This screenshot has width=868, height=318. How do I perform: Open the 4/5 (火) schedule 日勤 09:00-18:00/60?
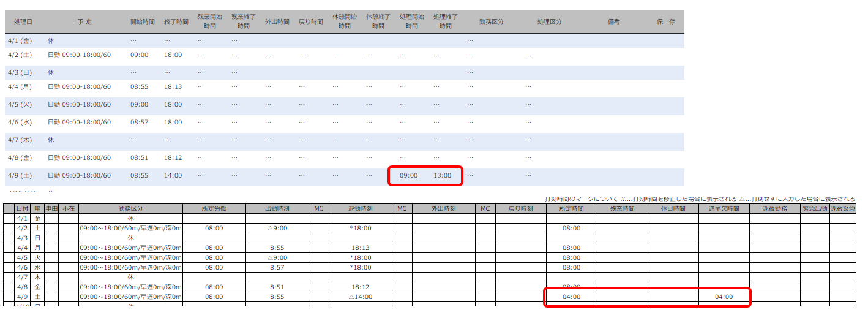[79, 105]
